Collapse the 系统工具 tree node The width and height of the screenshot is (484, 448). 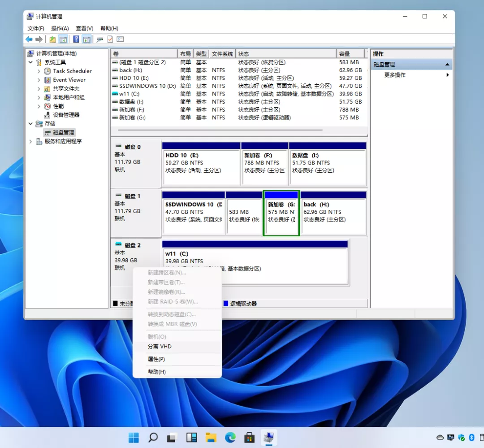coord(30,62)
